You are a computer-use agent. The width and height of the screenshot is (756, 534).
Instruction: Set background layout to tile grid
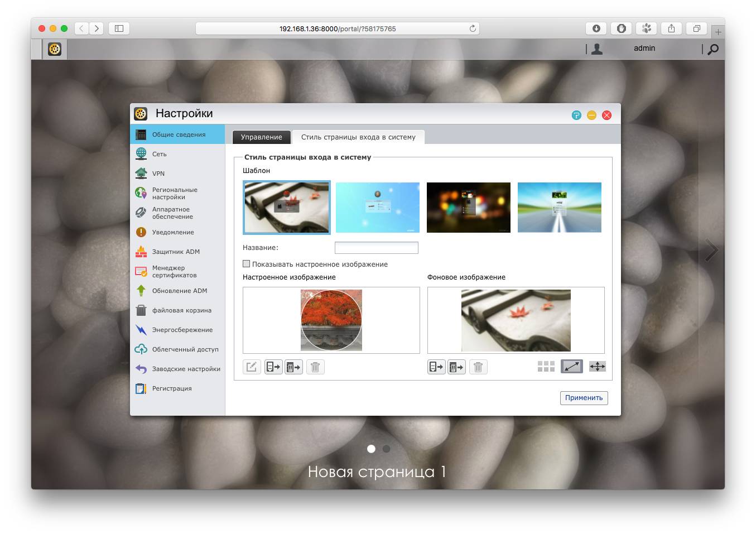tap(546, 367)
